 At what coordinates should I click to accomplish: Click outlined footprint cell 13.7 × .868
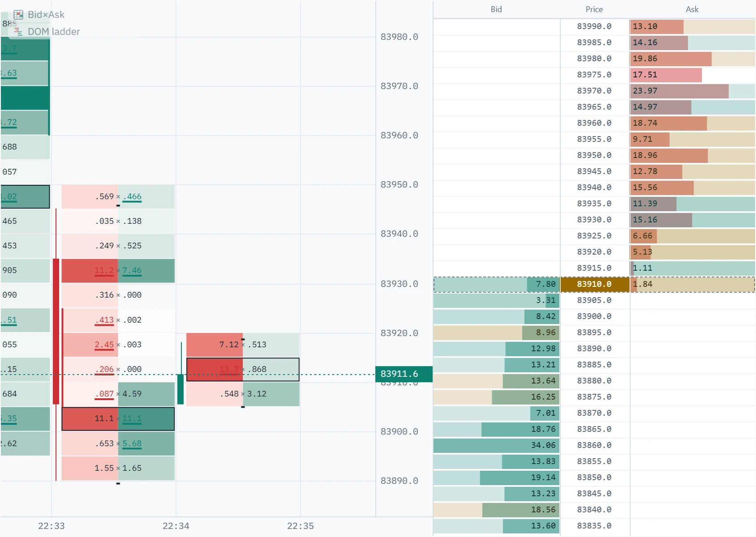243,369
